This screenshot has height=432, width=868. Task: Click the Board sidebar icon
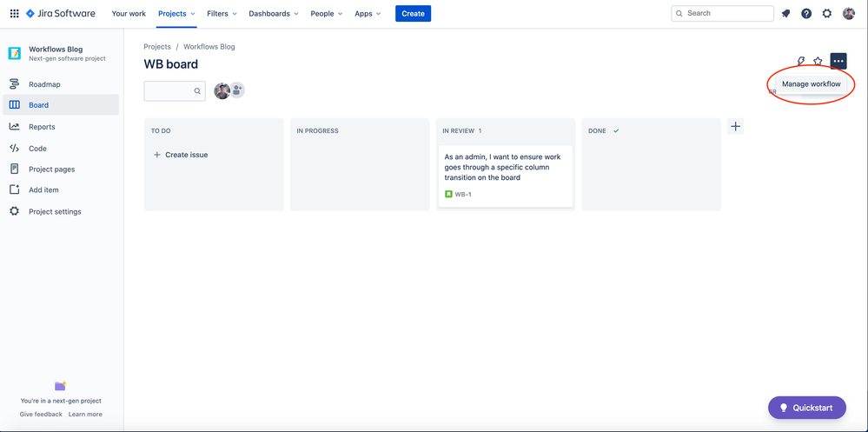[15, 104]
